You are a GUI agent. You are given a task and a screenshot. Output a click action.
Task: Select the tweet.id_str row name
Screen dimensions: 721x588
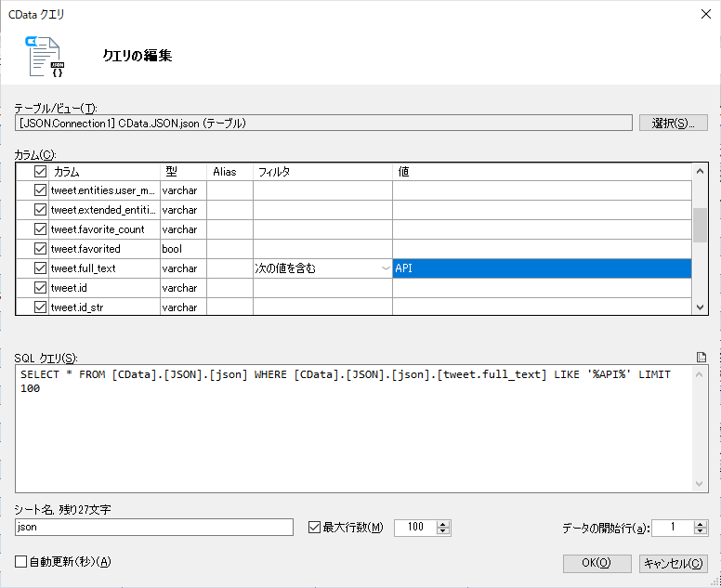point(104,307)
